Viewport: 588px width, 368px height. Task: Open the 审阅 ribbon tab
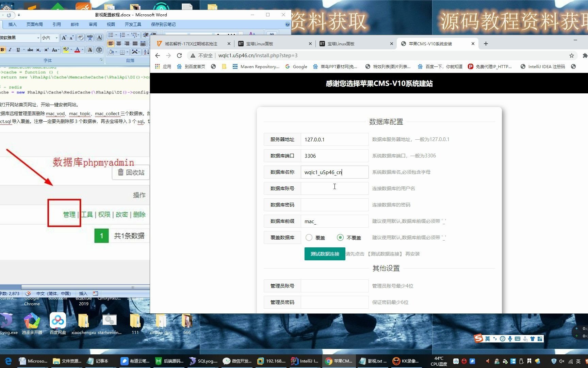(93, 24)
